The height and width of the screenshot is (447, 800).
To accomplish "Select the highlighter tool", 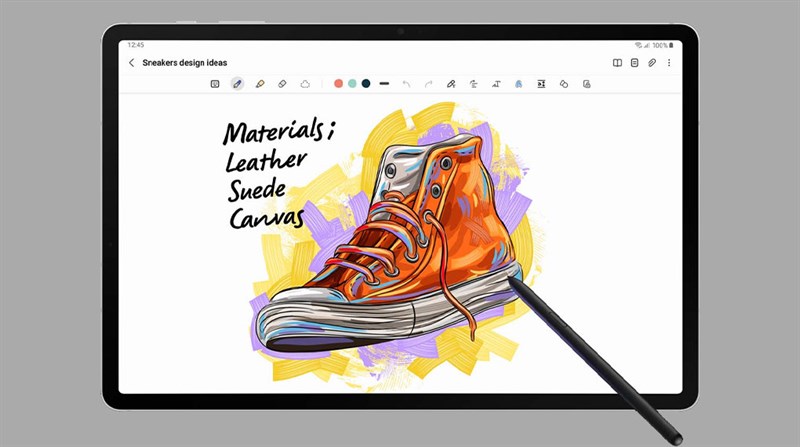I will (260, 84).
